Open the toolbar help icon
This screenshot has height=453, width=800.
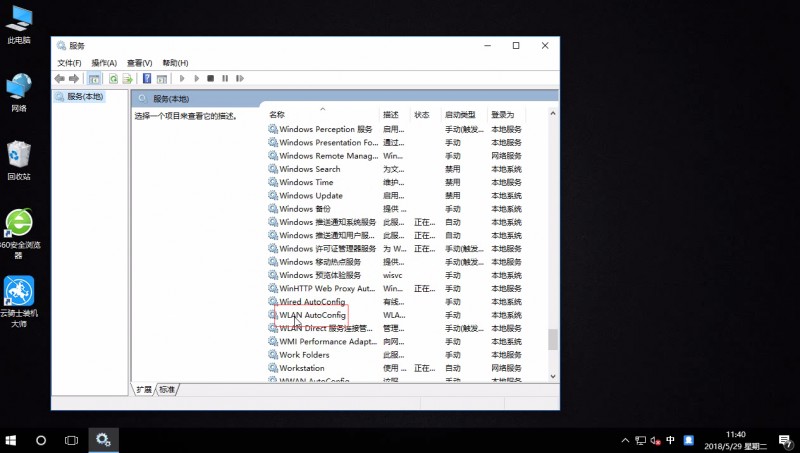tap(147, 79)
